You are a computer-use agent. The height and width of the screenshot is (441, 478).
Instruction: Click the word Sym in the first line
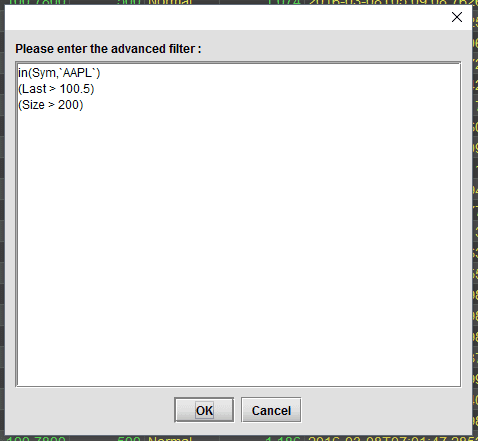42,73
